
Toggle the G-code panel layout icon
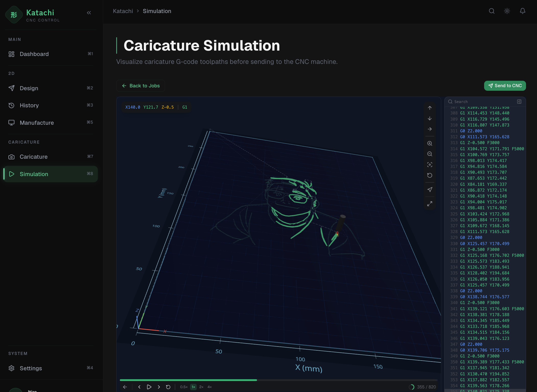(x=519, y=102)
